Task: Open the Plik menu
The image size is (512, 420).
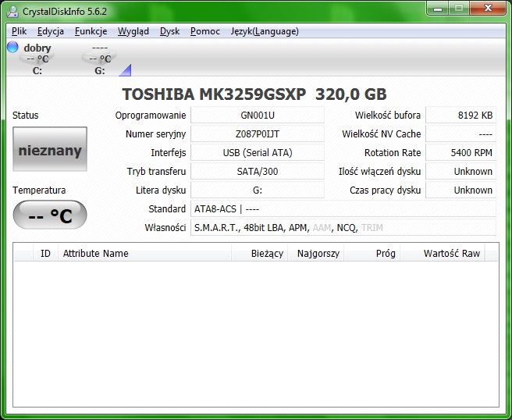Action: point(19,31)
